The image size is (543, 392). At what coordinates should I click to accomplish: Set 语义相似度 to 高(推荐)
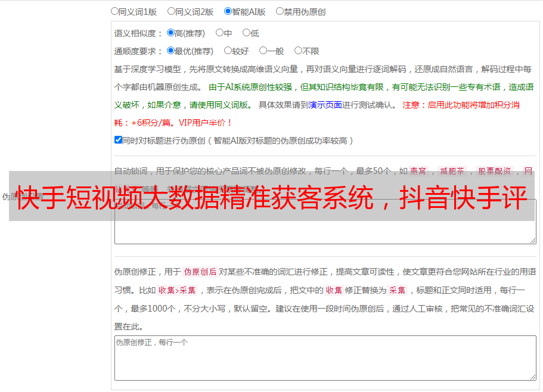point(170,33)
